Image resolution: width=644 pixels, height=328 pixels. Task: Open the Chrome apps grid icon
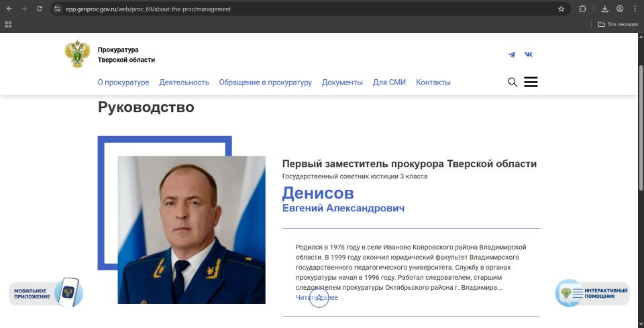(8, 24)
